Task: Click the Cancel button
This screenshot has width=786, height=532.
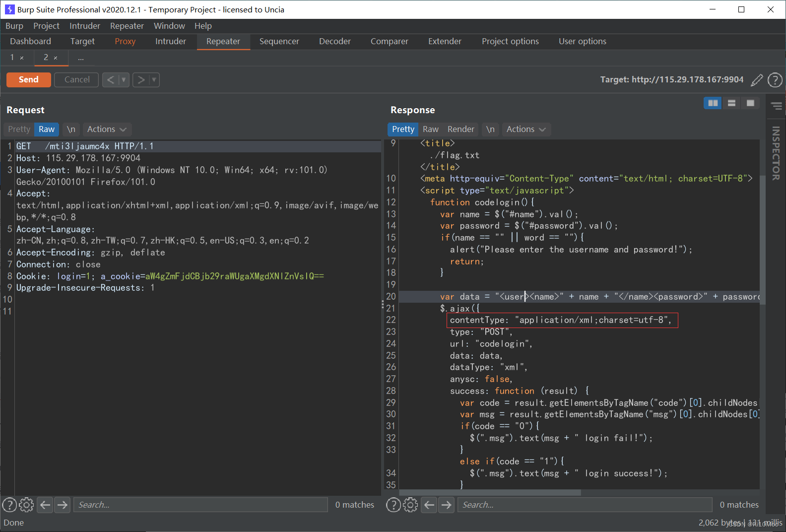Action: 77,79
